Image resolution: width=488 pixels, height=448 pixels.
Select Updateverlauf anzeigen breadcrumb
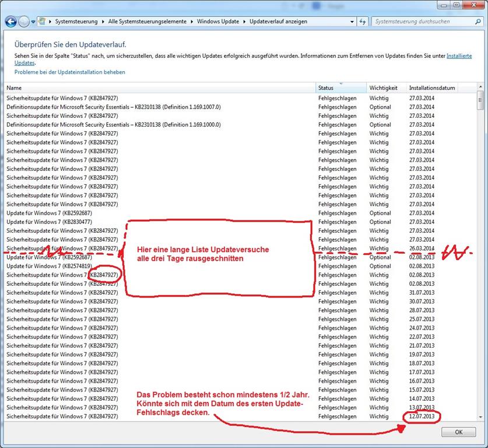click(278, 22)
